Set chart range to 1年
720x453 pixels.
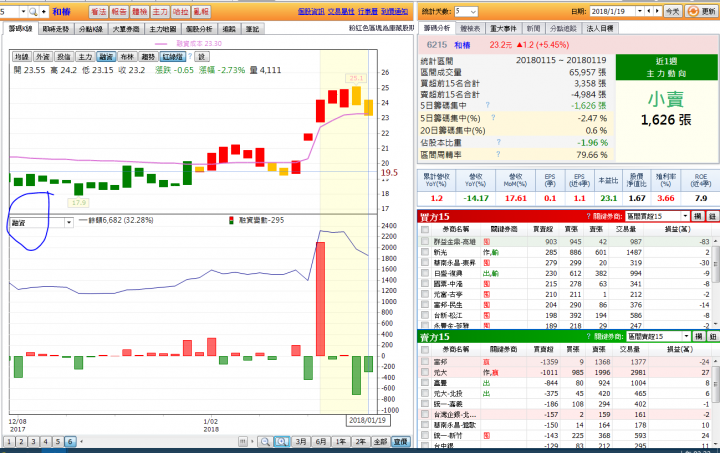click(341, 442)
